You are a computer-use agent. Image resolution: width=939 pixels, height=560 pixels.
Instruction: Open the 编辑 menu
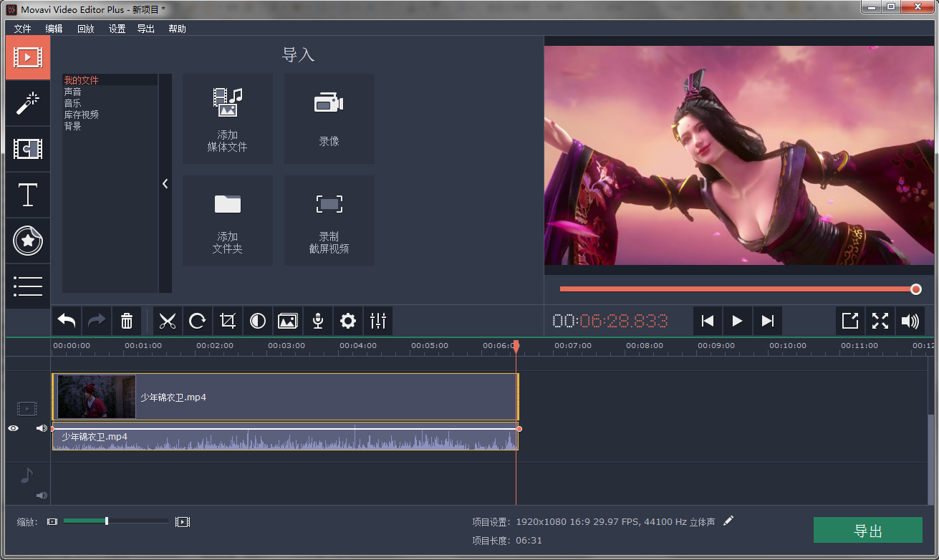[x=54, y=29]
